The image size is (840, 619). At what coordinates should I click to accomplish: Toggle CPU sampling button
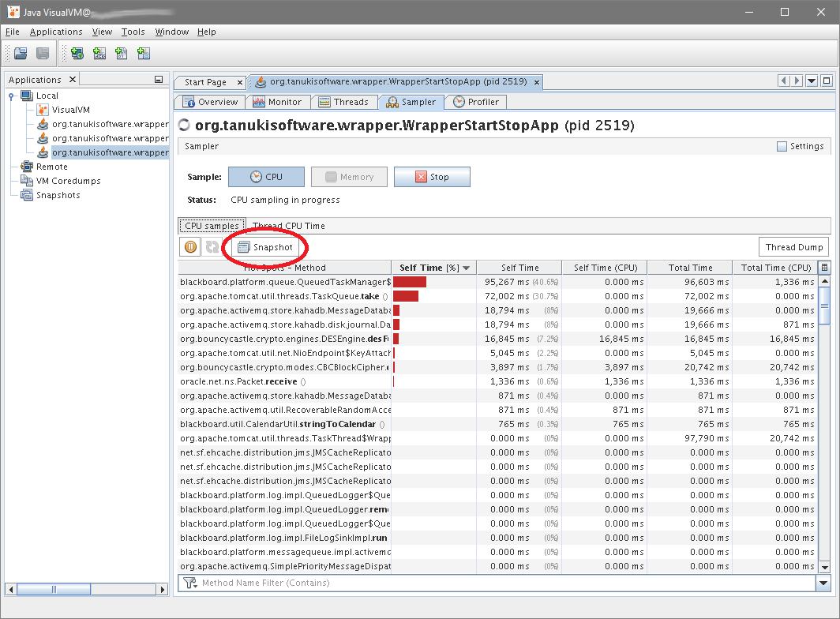(265, 177)
